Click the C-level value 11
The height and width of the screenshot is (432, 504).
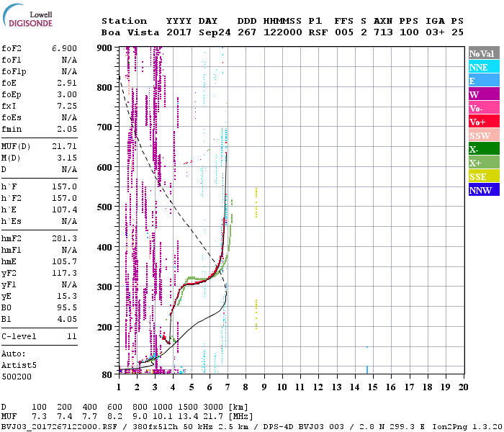coord(72,336)
